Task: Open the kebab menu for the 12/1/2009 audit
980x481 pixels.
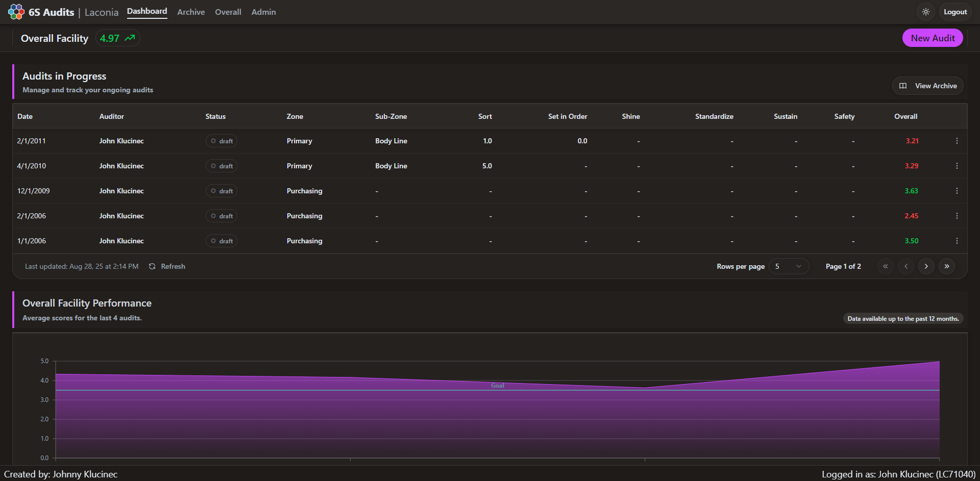Action: click(957, 191)
